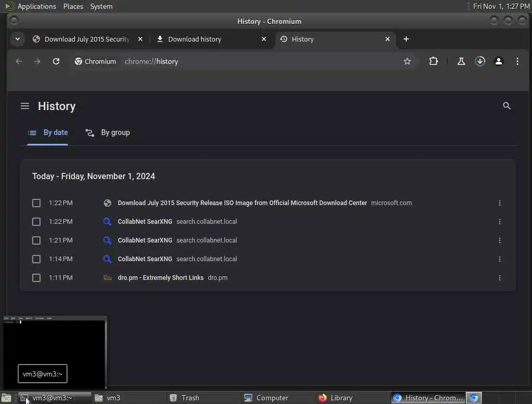This screenshot has width=532, height=404.
Task: Open more actions for 1:22 PM CollabNet entry
Action: pyautogui.click(x=499, y=222)
